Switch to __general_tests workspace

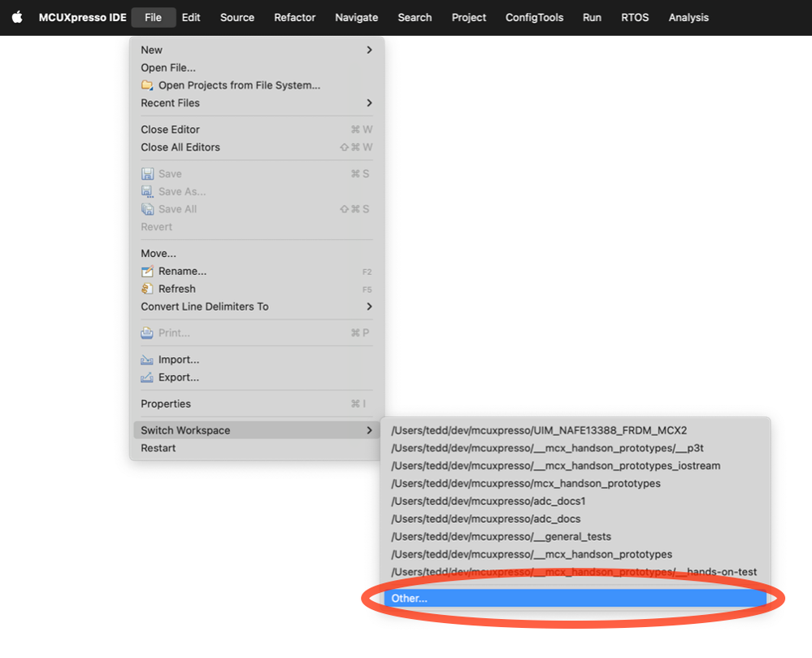coord(575,536)
